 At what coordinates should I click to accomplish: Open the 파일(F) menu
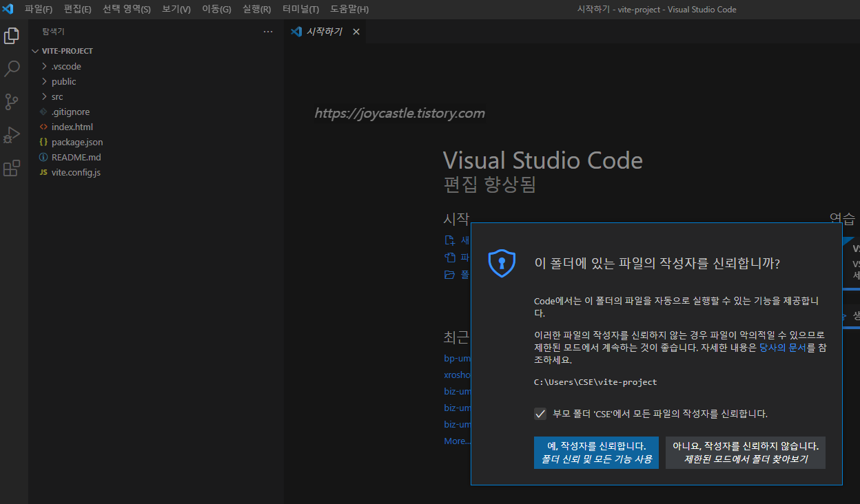coord(39,9)
